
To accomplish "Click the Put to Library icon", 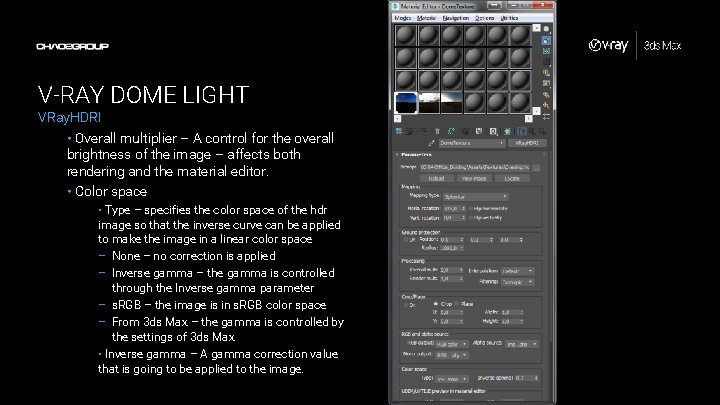I will tap(479, 132).
